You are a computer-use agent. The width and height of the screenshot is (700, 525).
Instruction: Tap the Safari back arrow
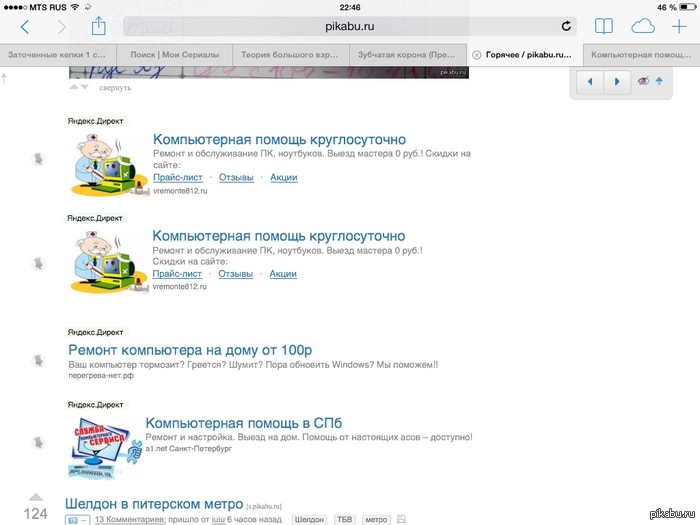click(25, 27)
